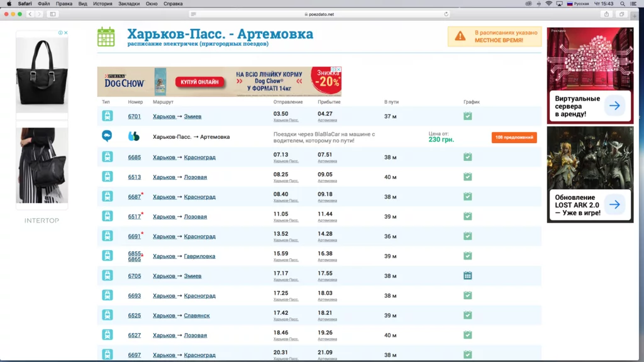Open Safari tabs overview button
644x362 pixels.
click(x=622, y=14)
